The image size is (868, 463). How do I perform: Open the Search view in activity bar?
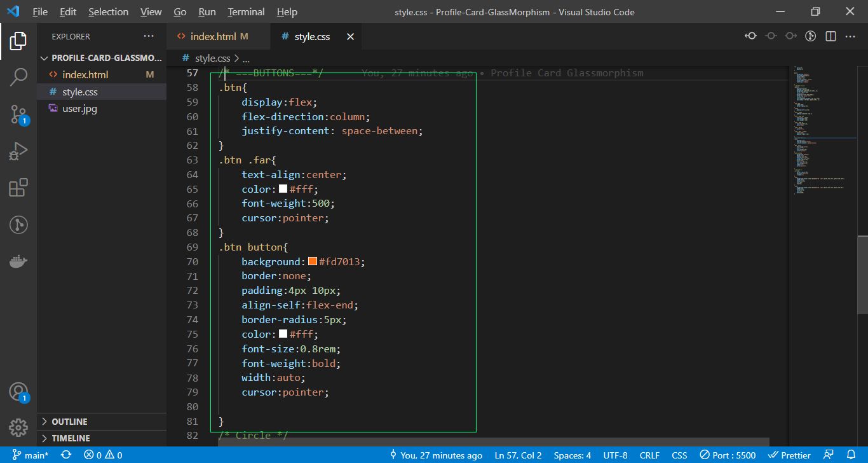[x=18, y=78]
